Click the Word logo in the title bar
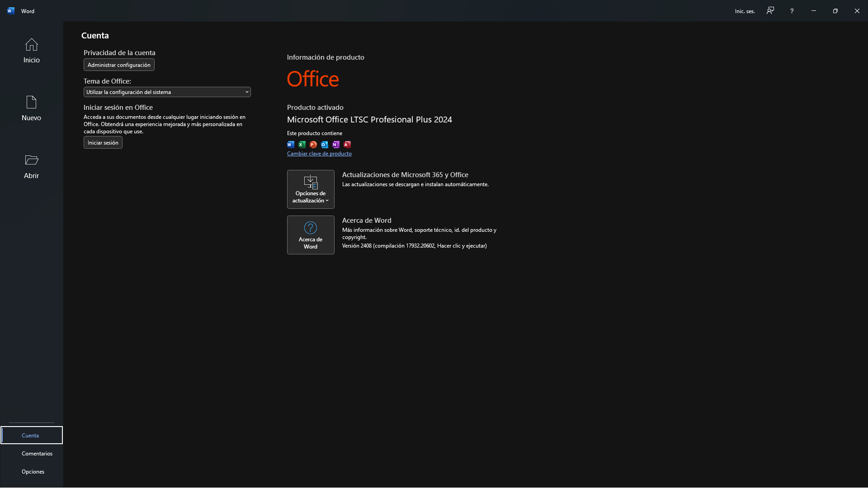The image size is (868, 488). pyautogui.click(x=10, y=10)
